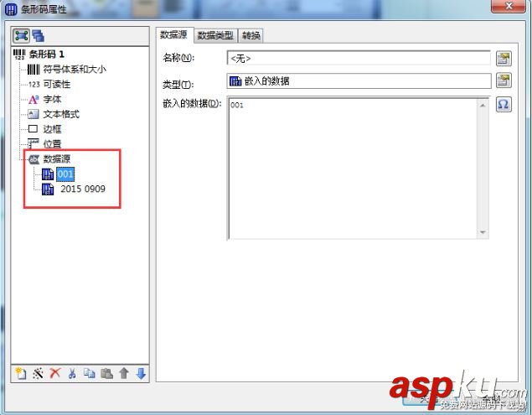Viewport: 532px width, 415px height.
Task: Click the data icon next to 001
Action: [48, 174]
